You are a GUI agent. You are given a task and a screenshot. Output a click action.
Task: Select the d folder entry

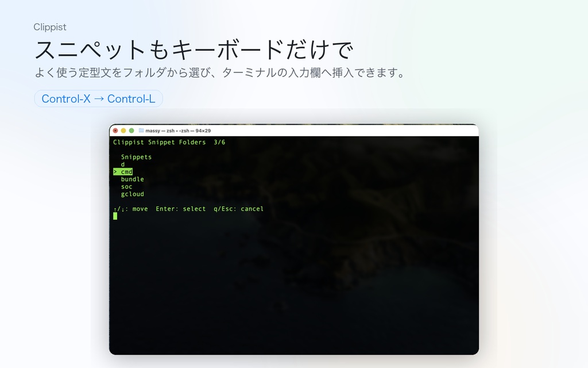tap(123, 164)
